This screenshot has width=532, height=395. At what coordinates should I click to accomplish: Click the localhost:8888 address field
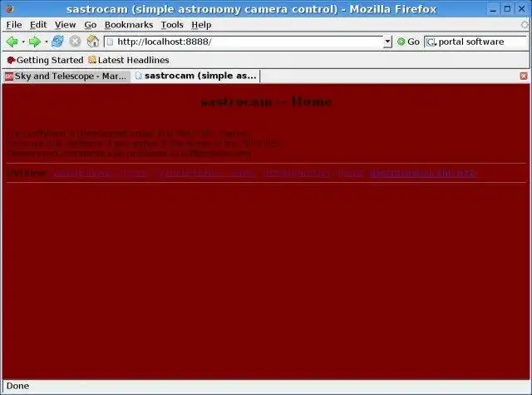[248, 42]
